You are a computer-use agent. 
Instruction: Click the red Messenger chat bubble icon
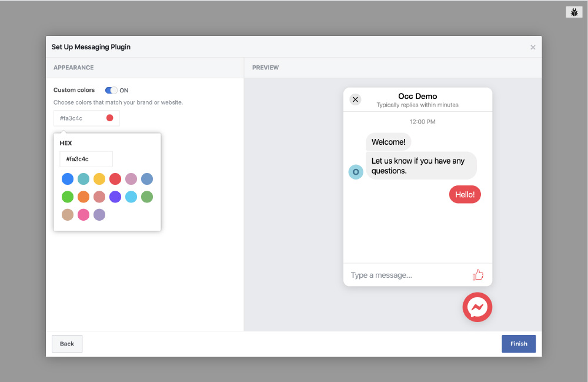point(477,307)
